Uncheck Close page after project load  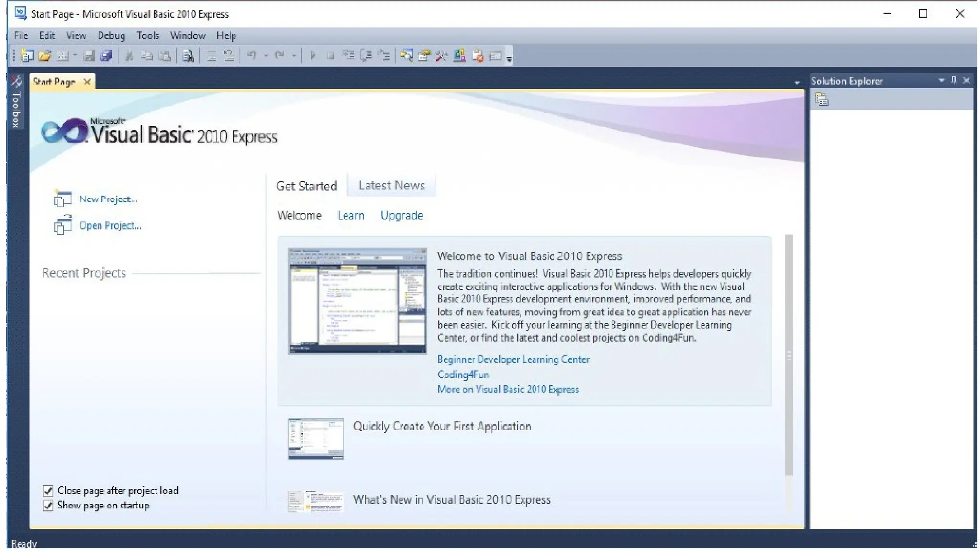(48, 491)
